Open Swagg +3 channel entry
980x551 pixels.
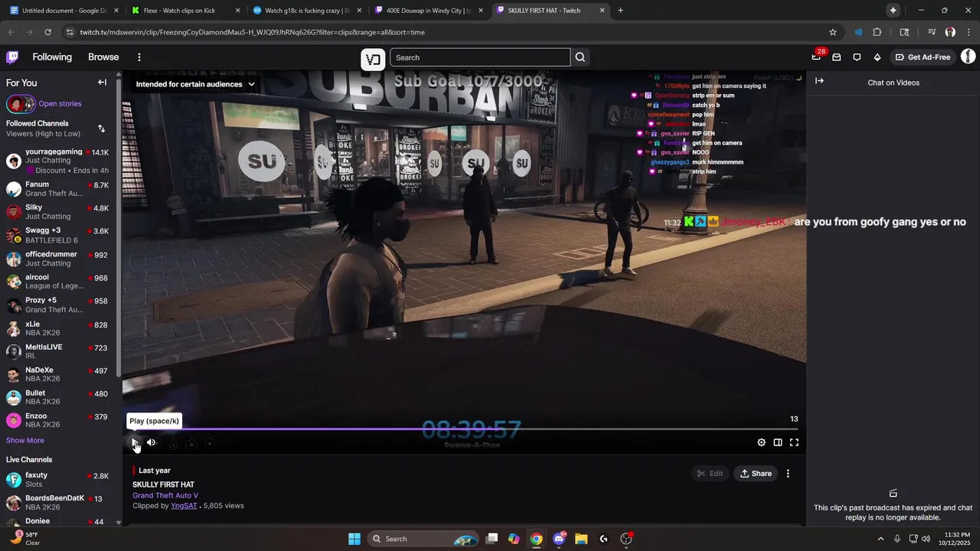click(x=57, y=235)
